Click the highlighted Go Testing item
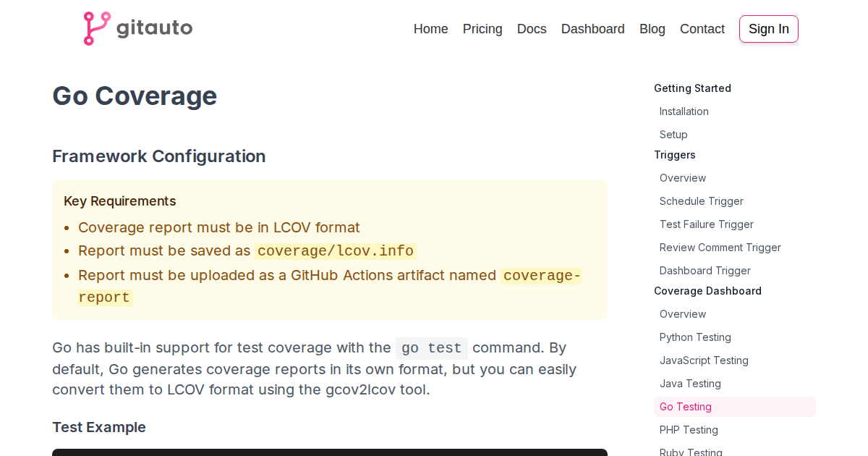The image size is (868, 456). click(x=735, y=407)
